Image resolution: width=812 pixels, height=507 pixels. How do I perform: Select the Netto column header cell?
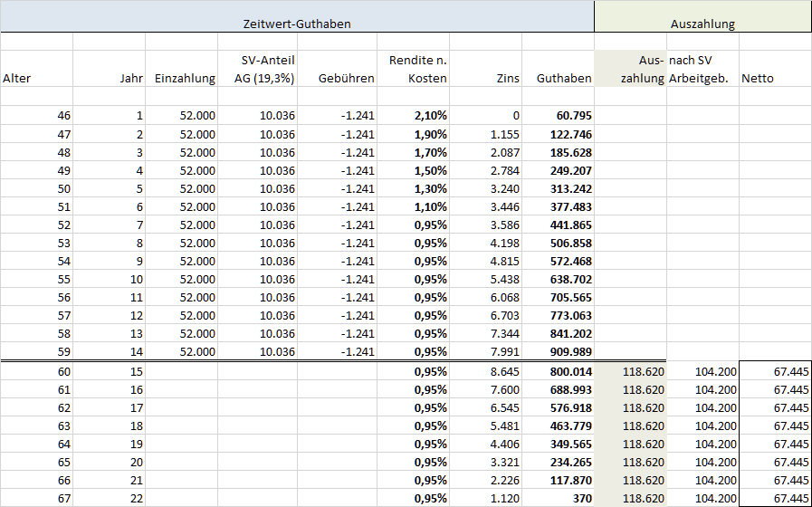pyautogui.click(x=775, y=69)
